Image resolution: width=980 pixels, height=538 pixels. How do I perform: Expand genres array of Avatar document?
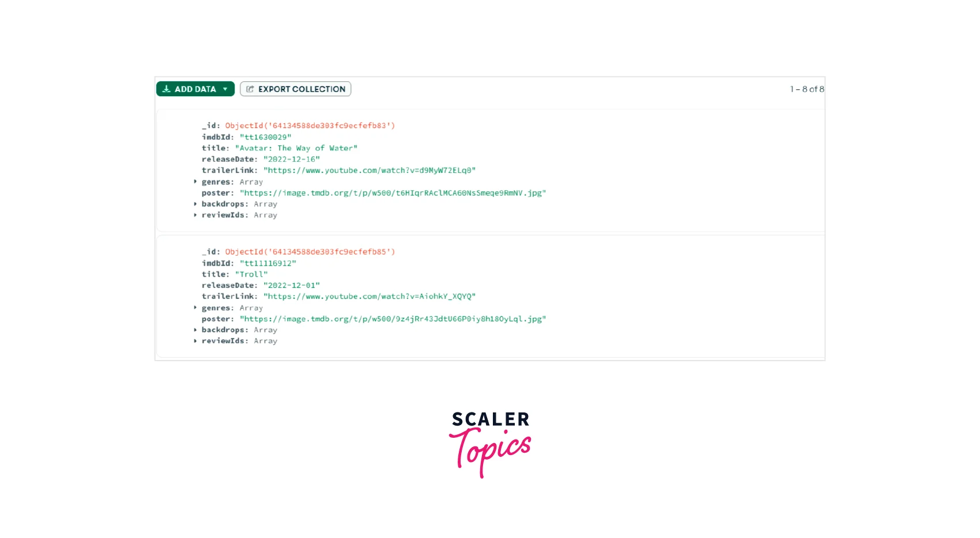click(195, 181)
